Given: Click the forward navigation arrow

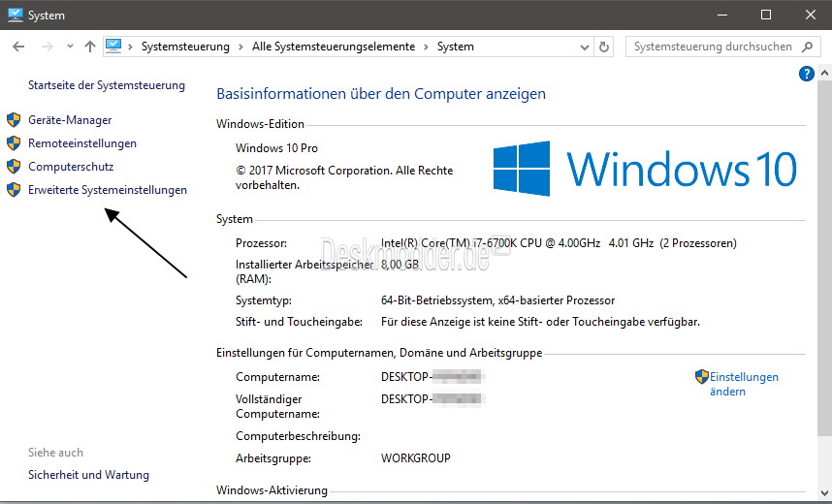Looking at the screenshot, I should [48, 47].
